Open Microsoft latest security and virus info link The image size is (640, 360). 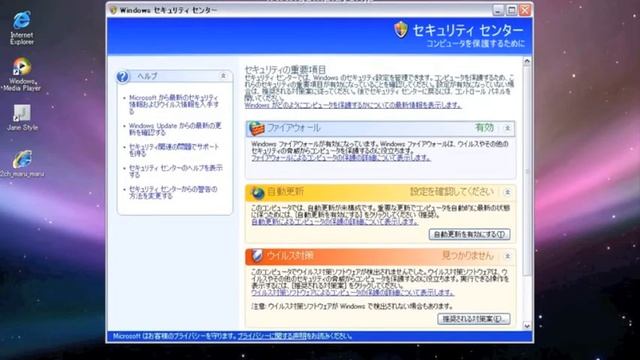click(x=174, y=104)
